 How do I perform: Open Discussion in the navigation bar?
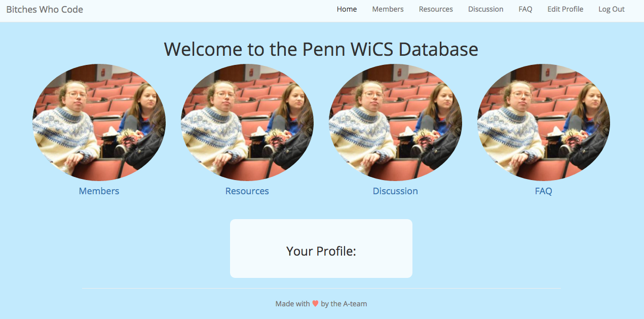[485, 9]
